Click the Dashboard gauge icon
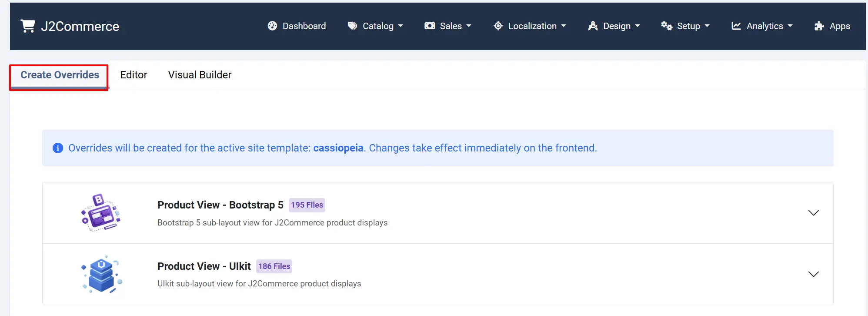 (272, 26)
